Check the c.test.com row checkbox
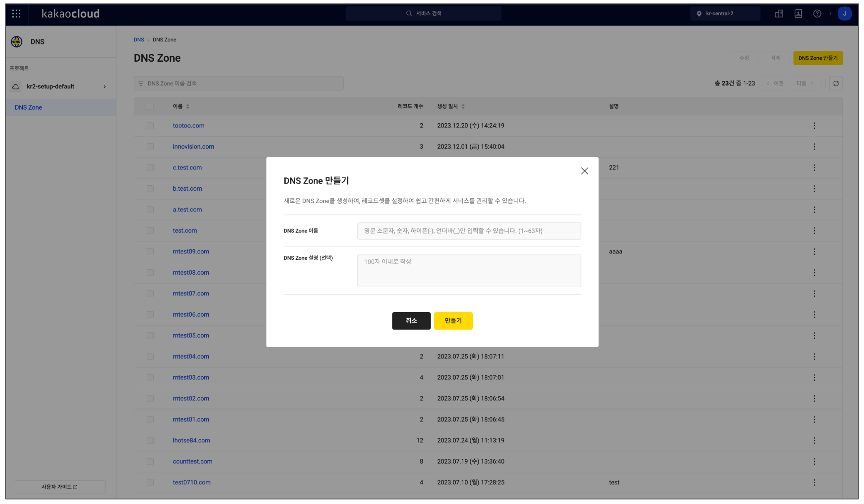The image size is (864, 504). click(x=150, y=168)
